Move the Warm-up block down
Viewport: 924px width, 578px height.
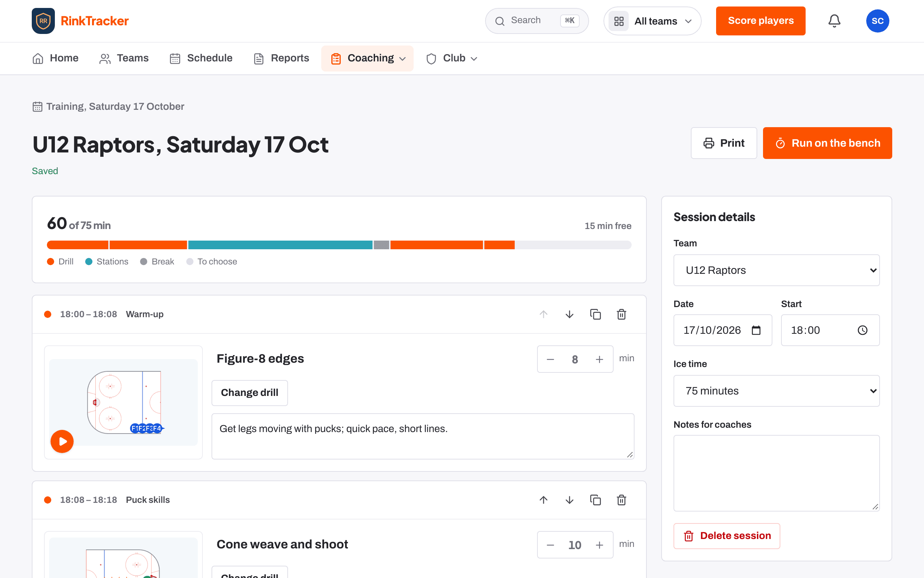pyautogui.click(x=569, y=314)
